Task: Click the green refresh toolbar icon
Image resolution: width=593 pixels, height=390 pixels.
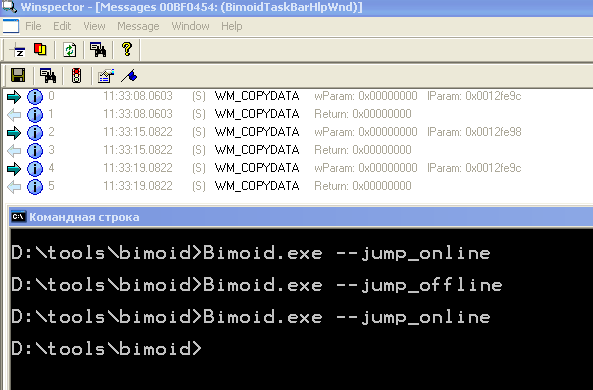Action: 70,50
